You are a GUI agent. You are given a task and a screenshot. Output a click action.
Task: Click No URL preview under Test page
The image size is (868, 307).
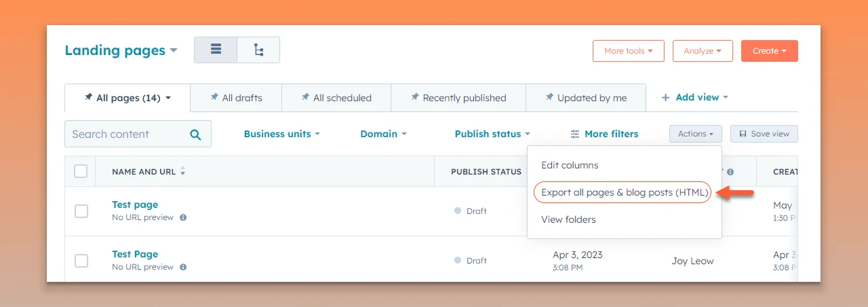tap(142, 217)
